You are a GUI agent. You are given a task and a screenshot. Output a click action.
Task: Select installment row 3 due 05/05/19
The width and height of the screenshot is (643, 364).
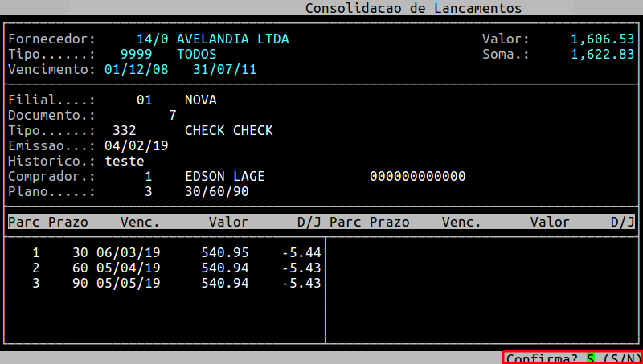click(x=177, y=284)
